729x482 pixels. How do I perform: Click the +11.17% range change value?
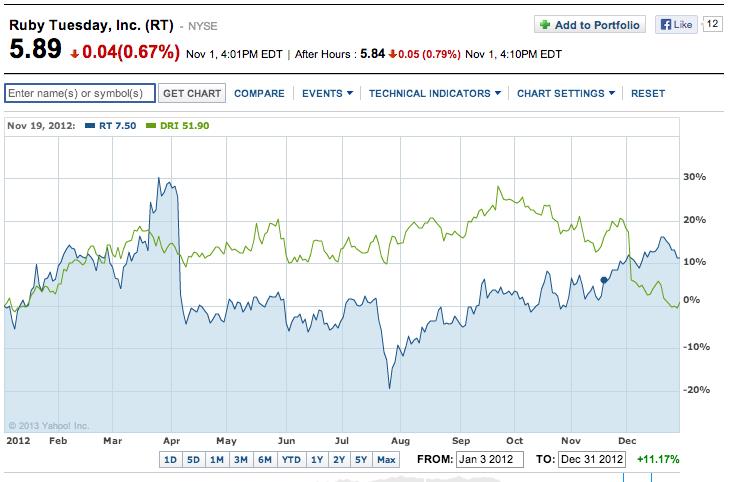click(658, 459)
